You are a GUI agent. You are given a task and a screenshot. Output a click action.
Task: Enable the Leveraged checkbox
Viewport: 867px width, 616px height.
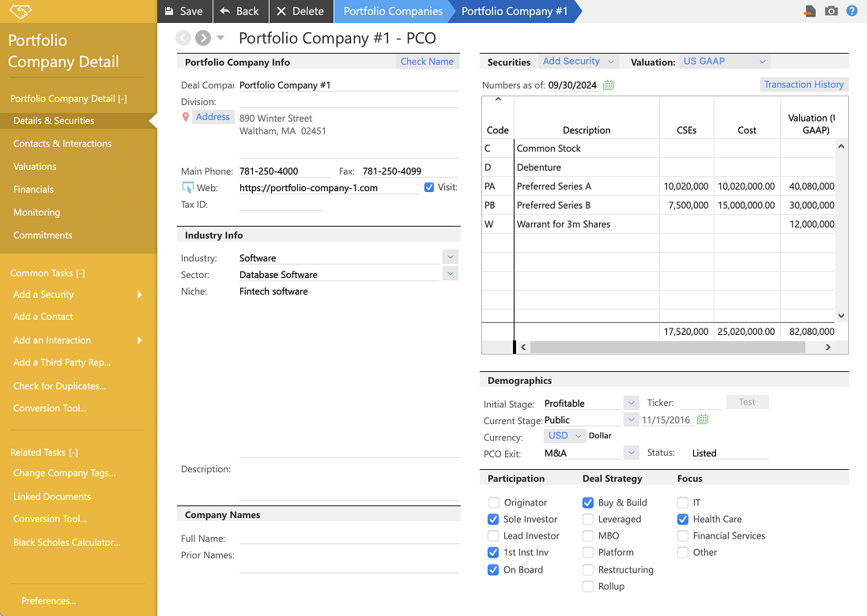point(588,520)
